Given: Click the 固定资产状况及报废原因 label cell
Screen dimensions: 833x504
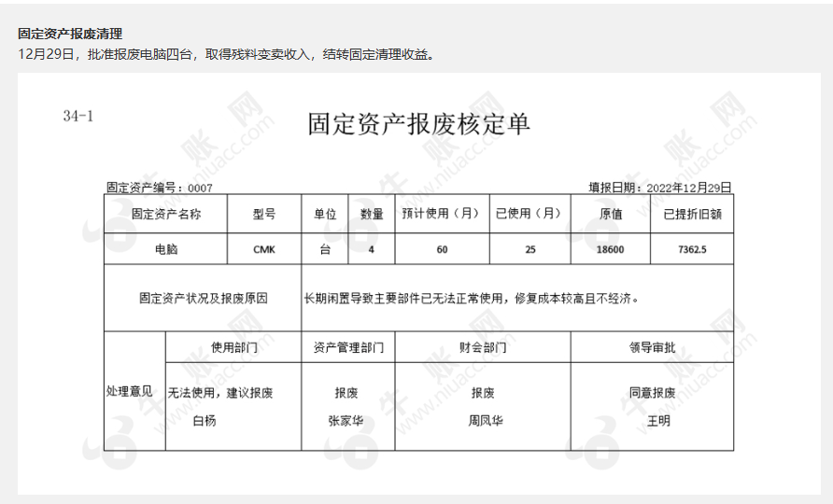Looking at the screenshot, I should 203,299.
